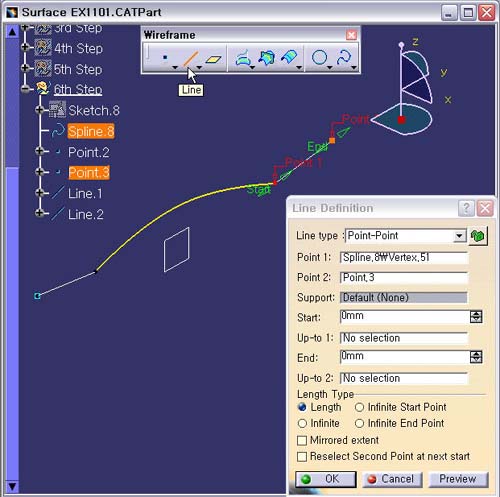Click the green icon beside Line type

click(x=478, y=236)
